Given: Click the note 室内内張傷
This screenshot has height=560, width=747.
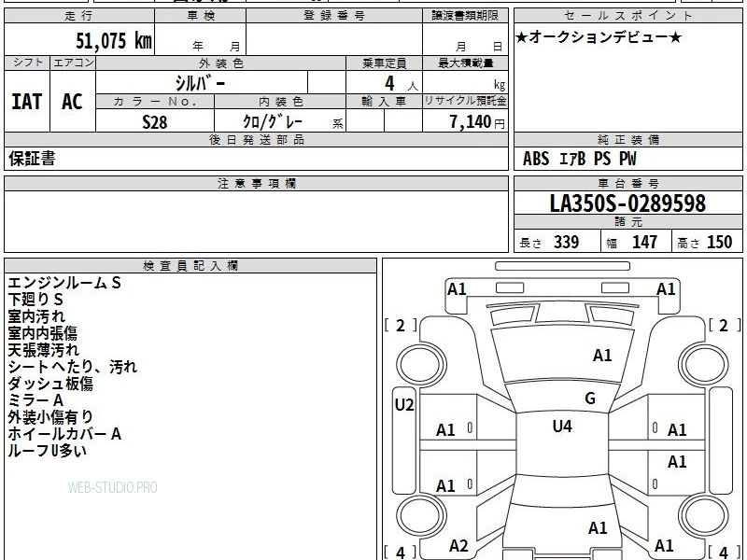Looking at the screenshot, I should [x=42, y=333].
